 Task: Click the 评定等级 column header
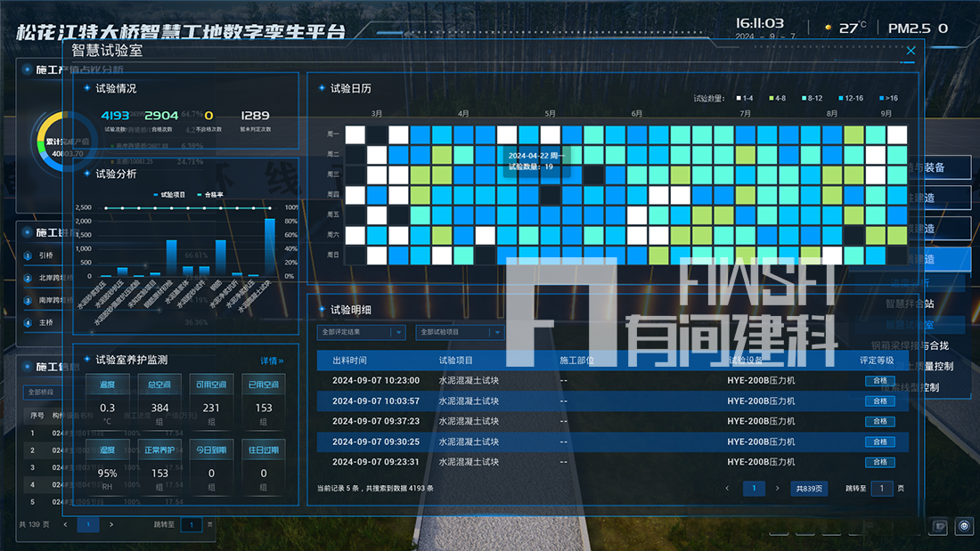(877, 361)
